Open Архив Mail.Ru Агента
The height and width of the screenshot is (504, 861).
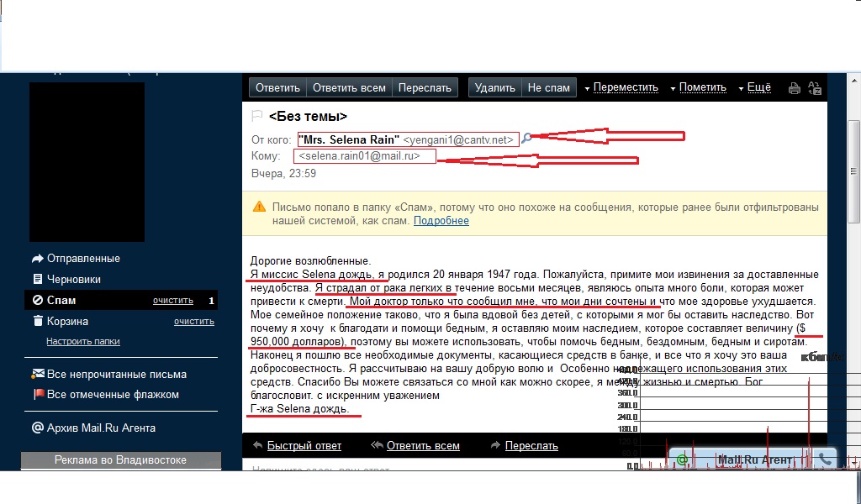[x=101, y=428]
